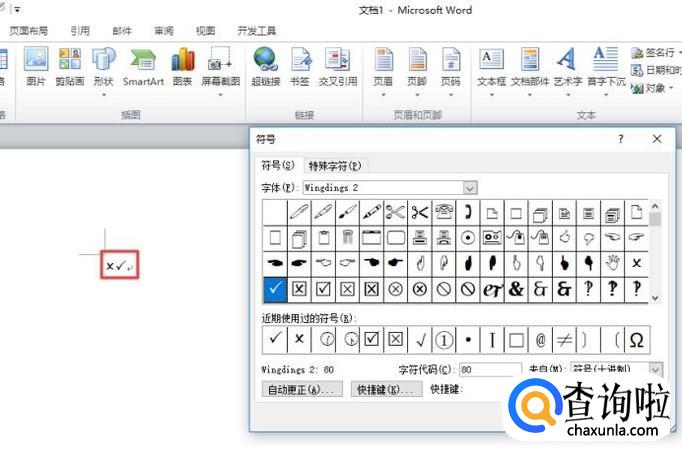Viewport: 682px width, 461px height.
Task: Select the bold ampersand symbol in grid
Action: pos(516,289)
